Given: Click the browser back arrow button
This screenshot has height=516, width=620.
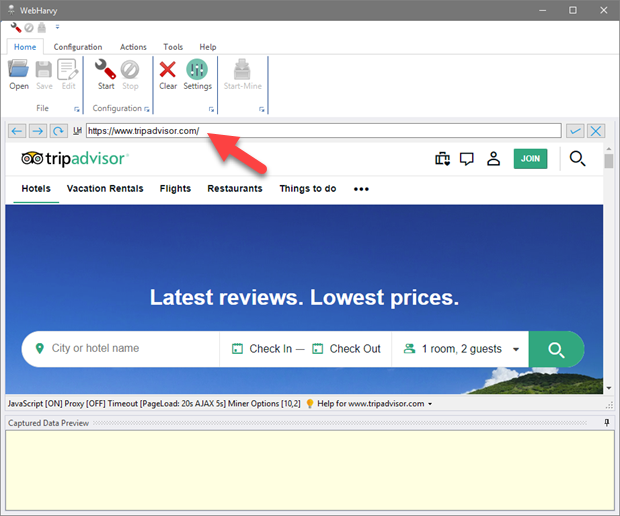Looking at the screenshot, I should [17, 131].
